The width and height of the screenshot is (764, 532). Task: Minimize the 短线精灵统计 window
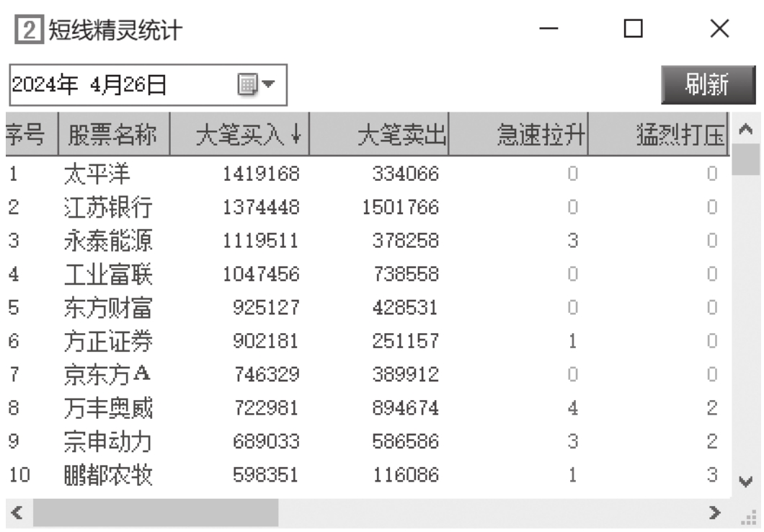pyautogui.click(x=548, y=29)
